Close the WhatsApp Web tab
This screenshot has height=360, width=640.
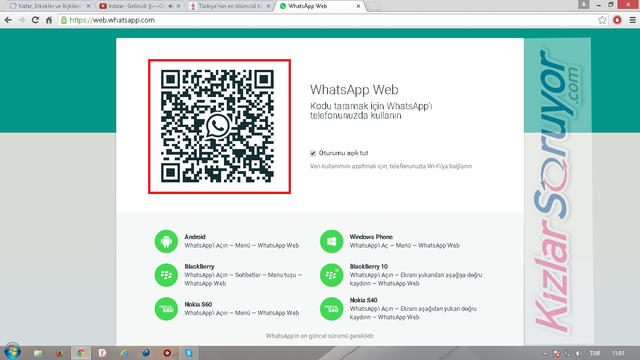pyautogui.click(x=358, y=6)
